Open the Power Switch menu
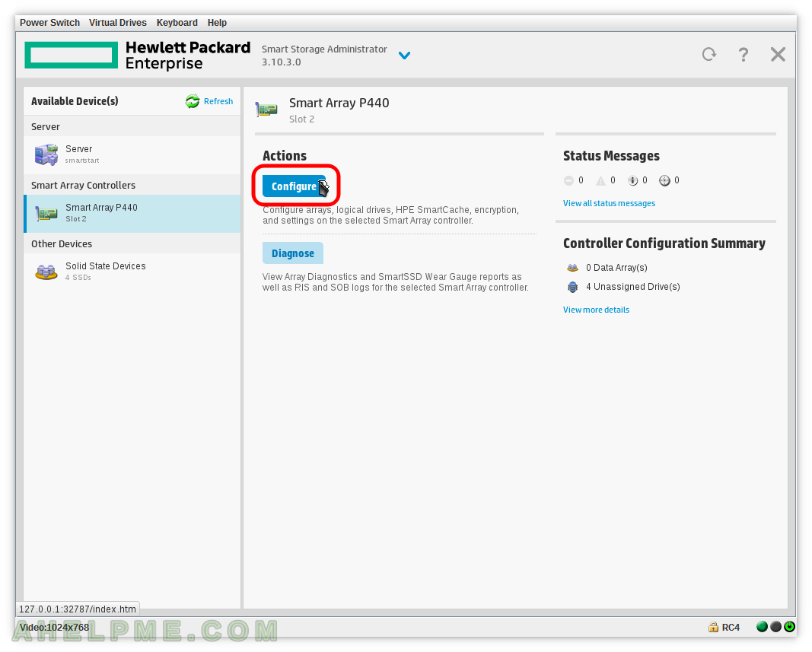Screen dimensions: 812x652 [49, 23]
